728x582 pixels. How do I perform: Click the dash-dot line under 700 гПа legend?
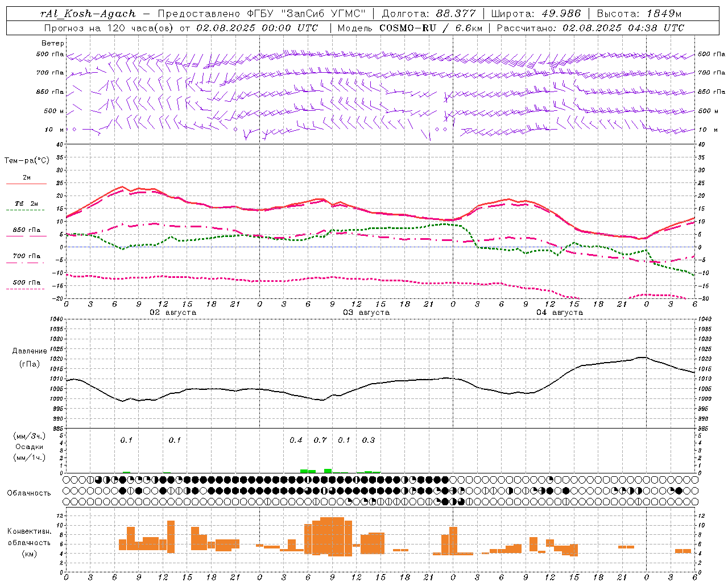(x=26, y=263)
